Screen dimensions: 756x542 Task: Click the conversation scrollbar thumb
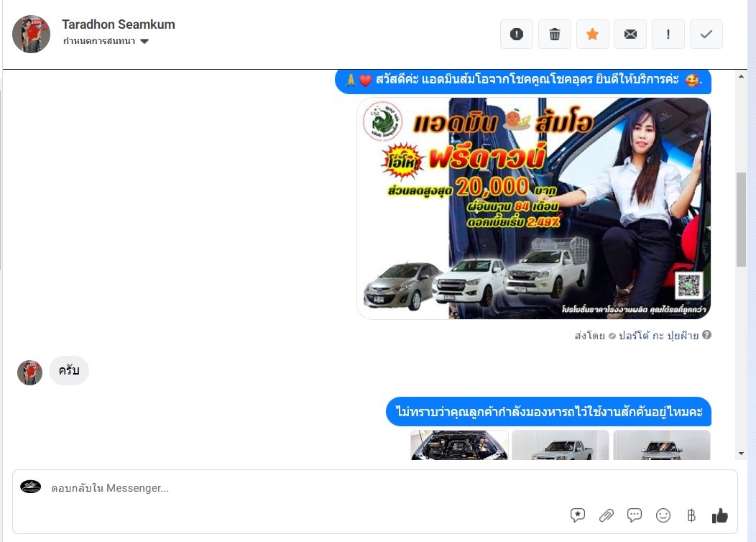click(741, 219)
